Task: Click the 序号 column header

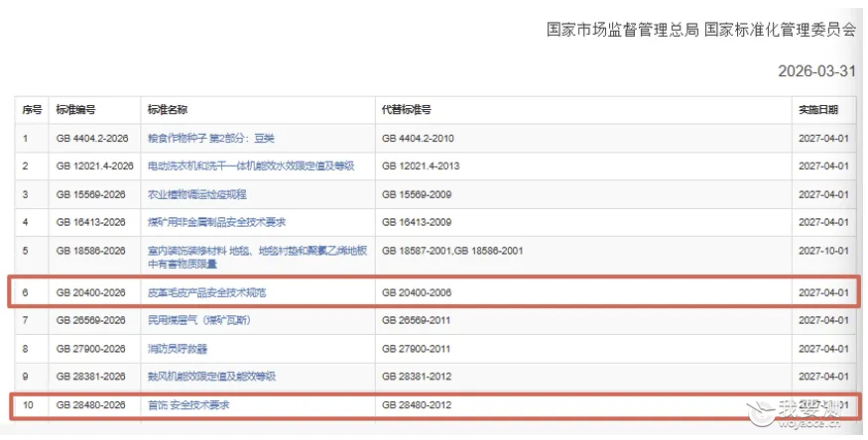Action: tap(32, 110)
